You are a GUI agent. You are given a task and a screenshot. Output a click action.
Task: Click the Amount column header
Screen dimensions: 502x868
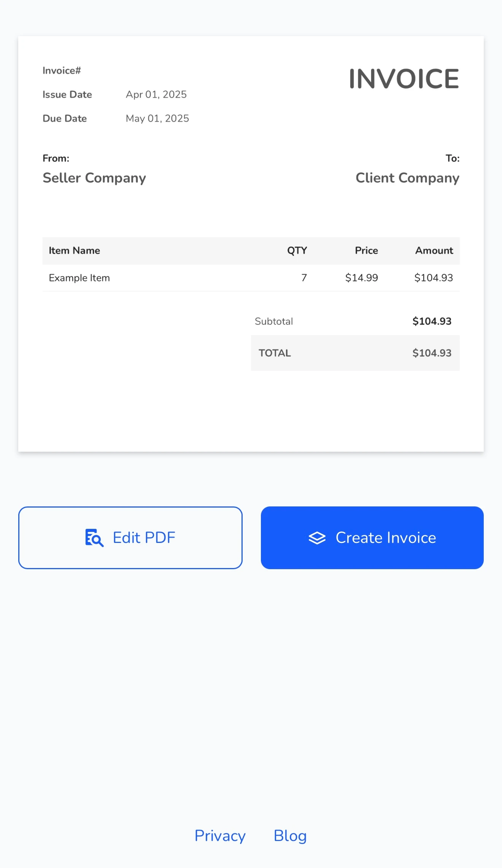pos(434,251)
